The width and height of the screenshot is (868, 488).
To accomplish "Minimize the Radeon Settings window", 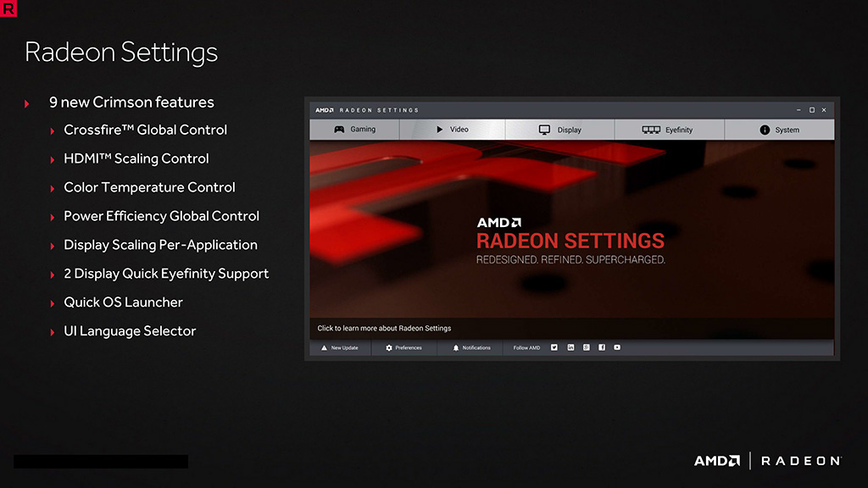I will coord(798,110).
